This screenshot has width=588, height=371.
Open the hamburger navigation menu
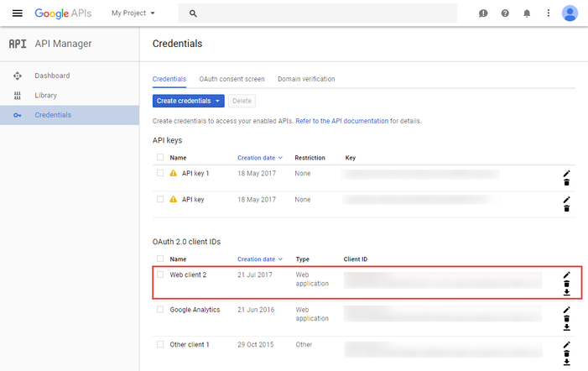click(18, 13)
